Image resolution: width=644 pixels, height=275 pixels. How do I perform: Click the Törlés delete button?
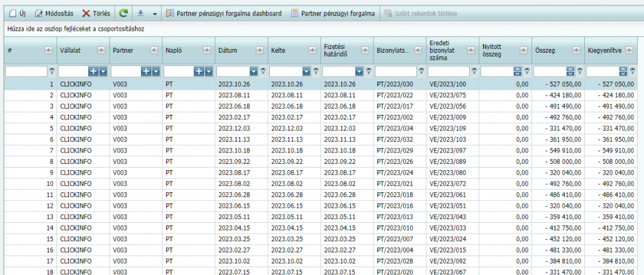96,13
